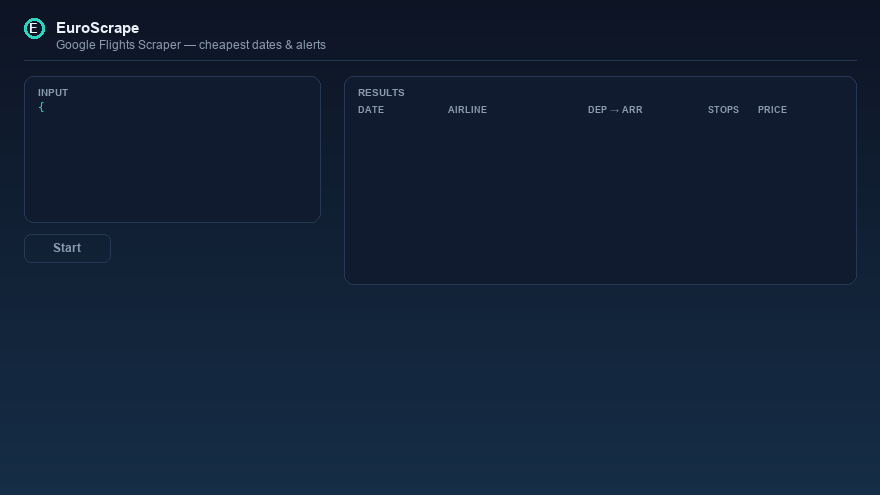Image resolution: width=880 pixels, height=495 pixels.
Task: Click the DEP → ARR column header
Action: pos(615,110)
